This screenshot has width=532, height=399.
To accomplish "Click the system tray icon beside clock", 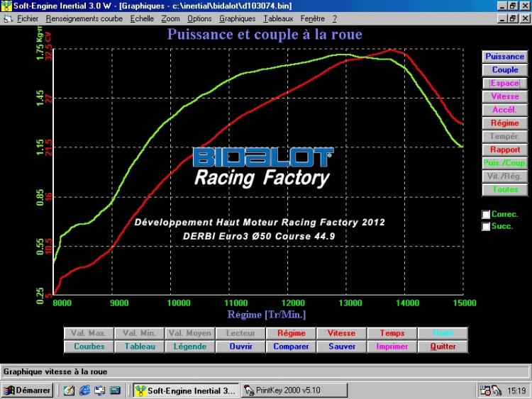I will click(x=487, y=390).
